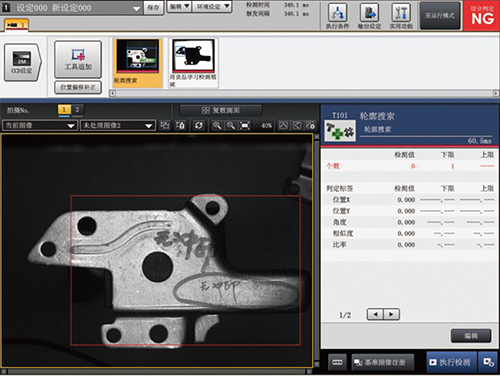
Task: Click the fit-to-screen view icon
Action: (245, 126)
